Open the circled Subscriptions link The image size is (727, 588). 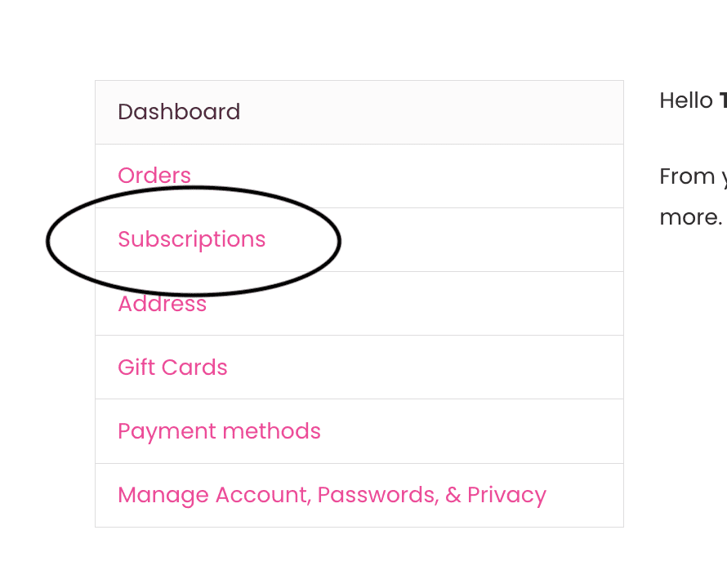pyautogui.click(x=192, y=239)
